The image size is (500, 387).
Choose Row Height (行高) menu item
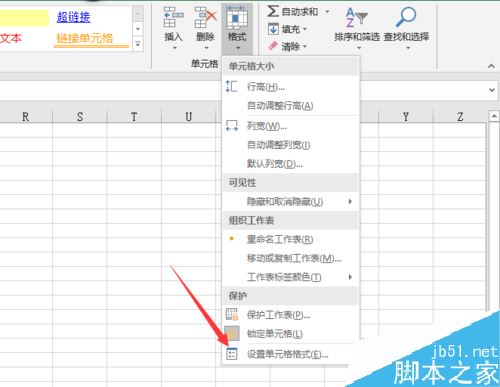click(291, 87)
